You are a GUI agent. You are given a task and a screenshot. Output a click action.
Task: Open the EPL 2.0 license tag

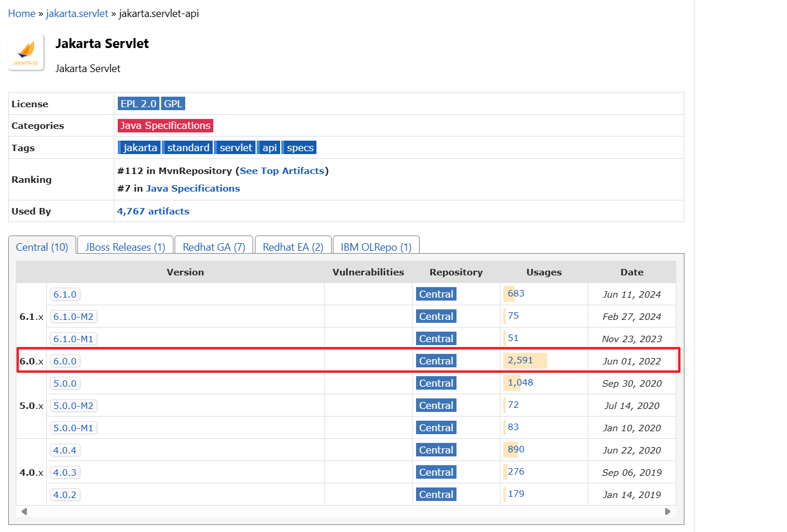[138, 104]
